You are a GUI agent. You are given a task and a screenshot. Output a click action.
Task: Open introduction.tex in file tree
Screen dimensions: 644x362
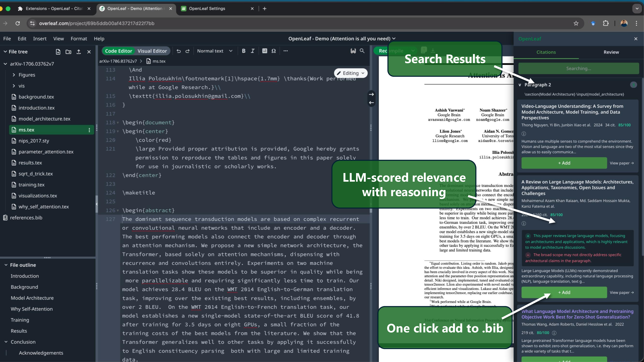(x=37, y=108)
